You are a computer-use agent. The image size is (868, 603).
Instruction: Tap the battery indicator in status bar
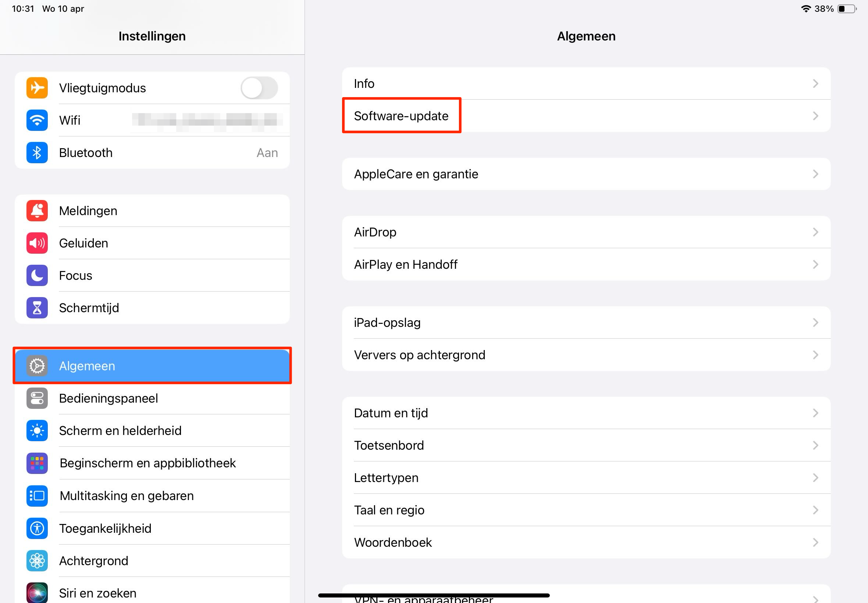(846, 9)
